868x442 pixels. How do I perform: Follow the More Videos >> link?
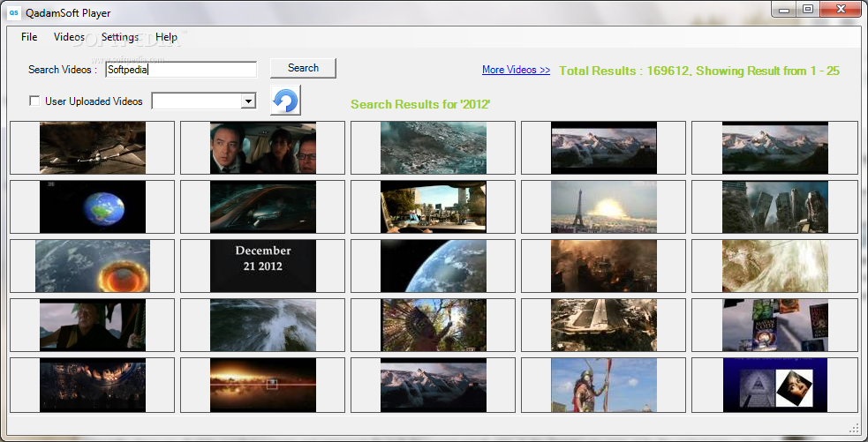pos(516,70)
